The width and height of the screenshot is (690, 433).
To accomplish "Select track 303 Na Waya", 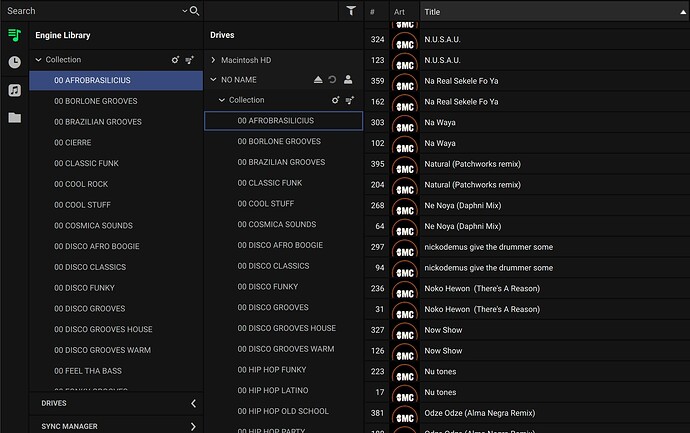I will (527, 122).
